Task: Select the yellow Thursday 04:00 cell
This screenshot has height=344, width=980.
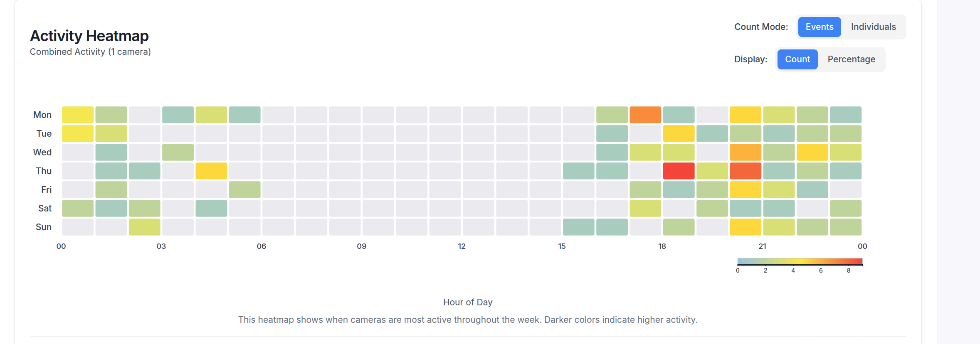Action: 212,171
